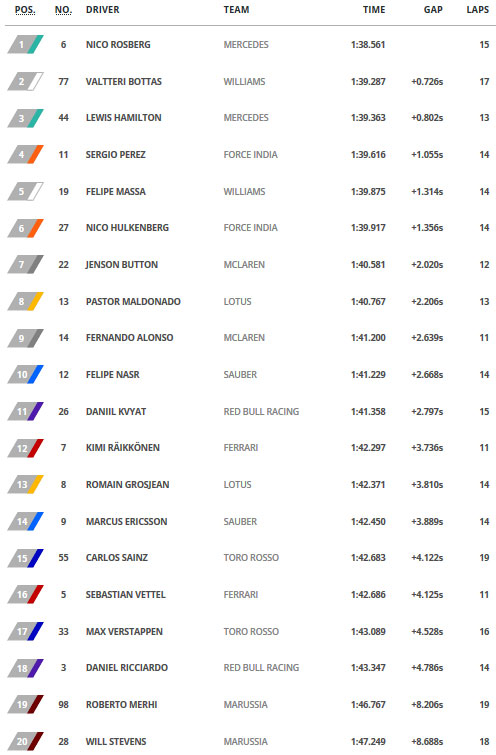
Task: Open driver Nico Rosberg's name
Action: coord(118,45)
